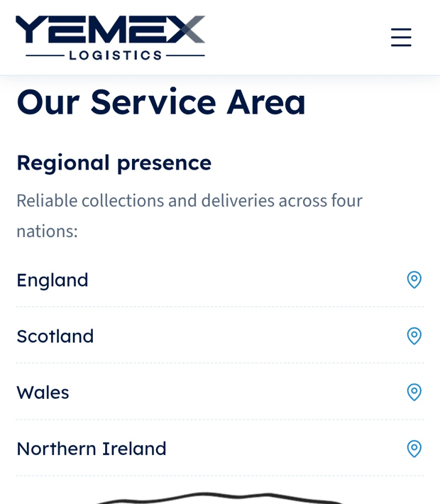This screenshot has width=440, height=504.
Task: Select the England region label
Action: tap(53, 280)
